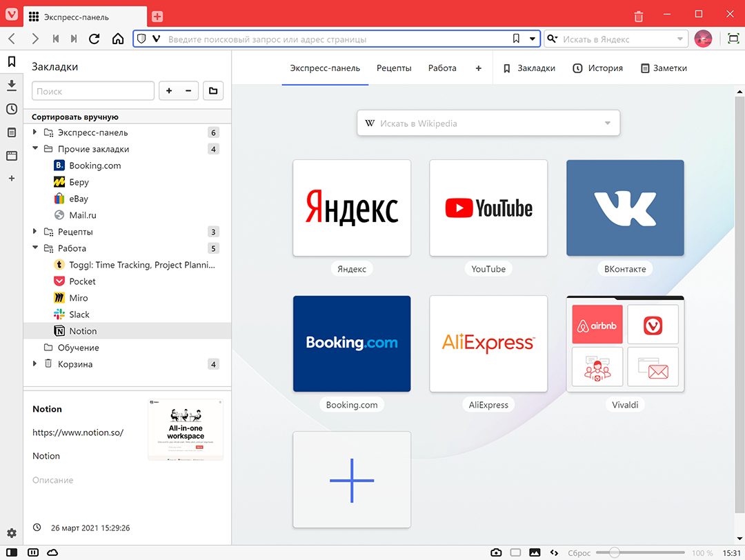This screenshot has height=560, width=745.
Task: Open the YouTube speed dial thumbnail
Action: point(488,208)
